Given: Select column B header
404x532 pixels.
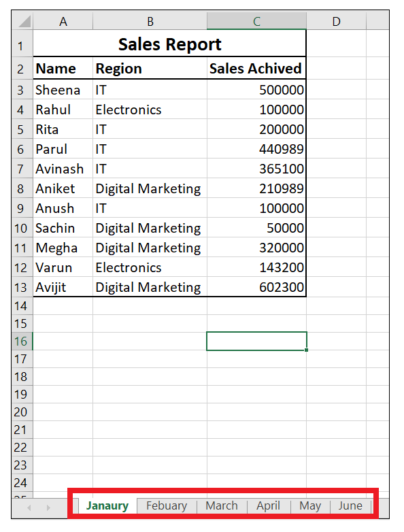Looking at the screenshot, I should coord(150,21).
